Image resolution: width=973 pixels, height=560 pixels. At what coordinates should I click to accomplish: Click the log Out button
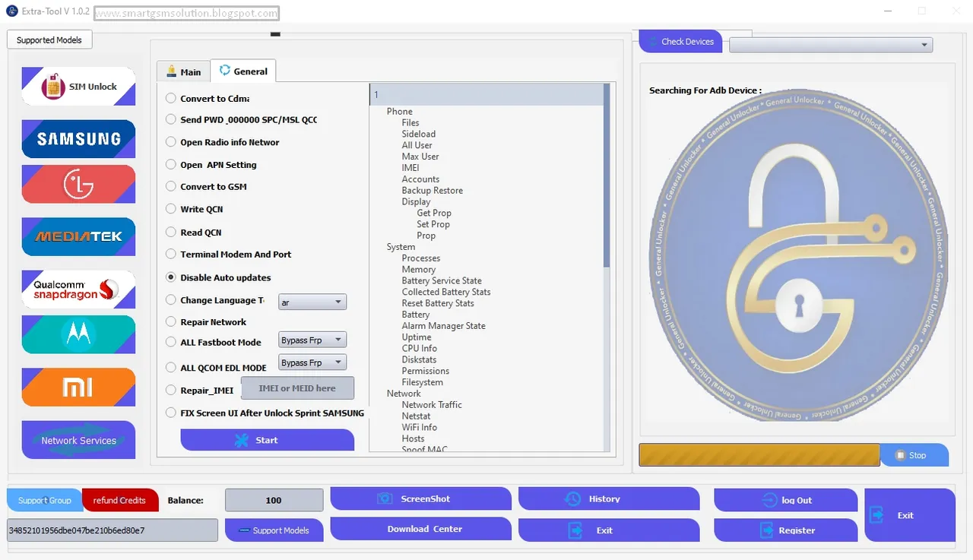pos(786,500)
